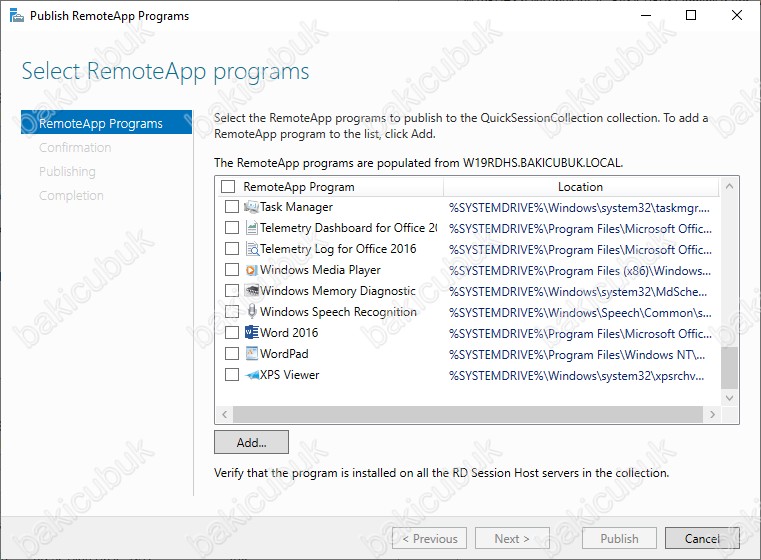The width and height of the screenshot is (761, 560).
Task: Click the Previous button
Action: (430, 538)
